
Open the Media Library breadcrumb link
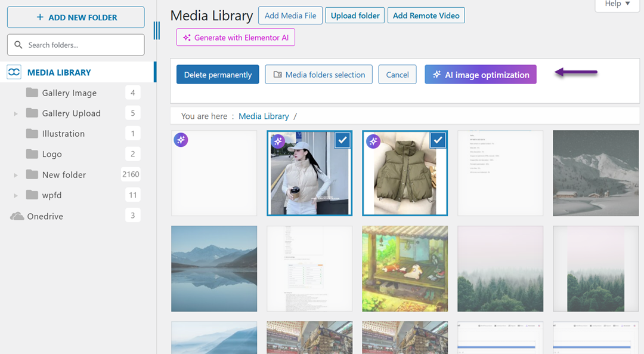coord(264,116)
